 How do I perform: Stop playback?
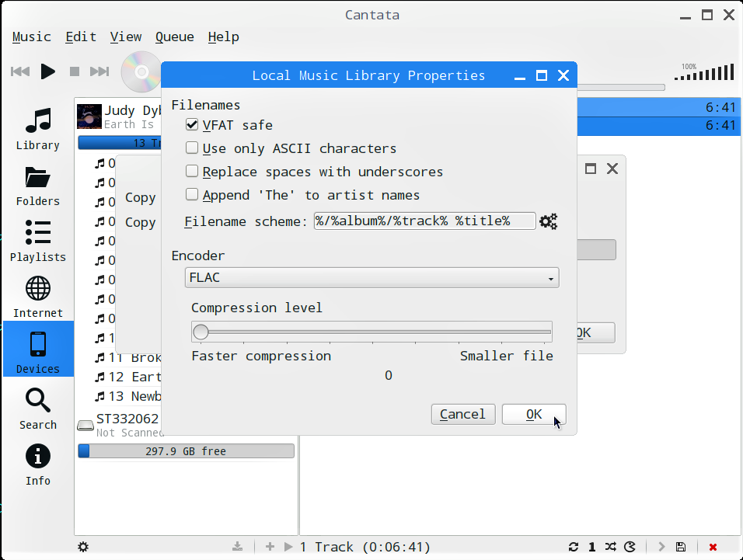click(x=75, y=71)
